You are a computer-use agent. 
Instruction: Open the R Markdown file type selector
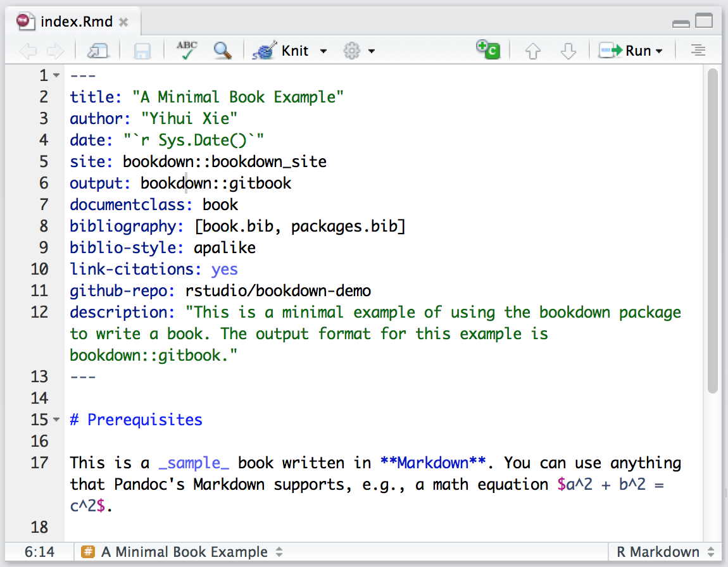(665, 552)
